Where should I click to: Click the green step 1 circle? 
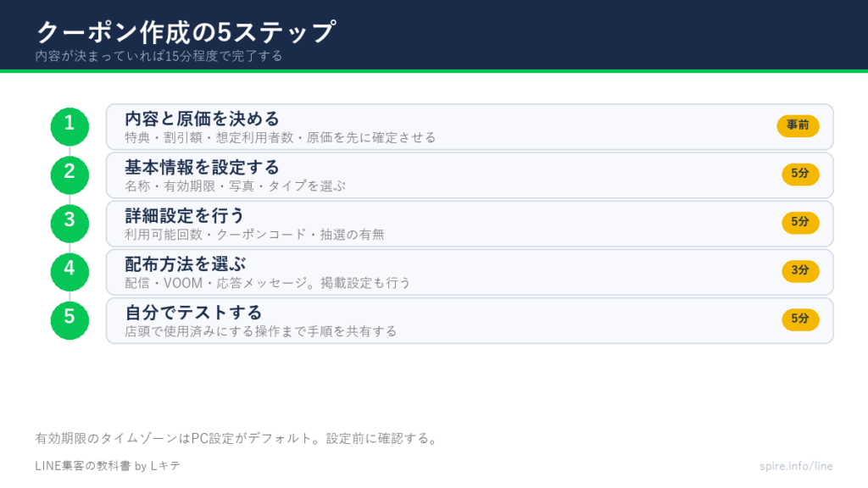point(70,127)
